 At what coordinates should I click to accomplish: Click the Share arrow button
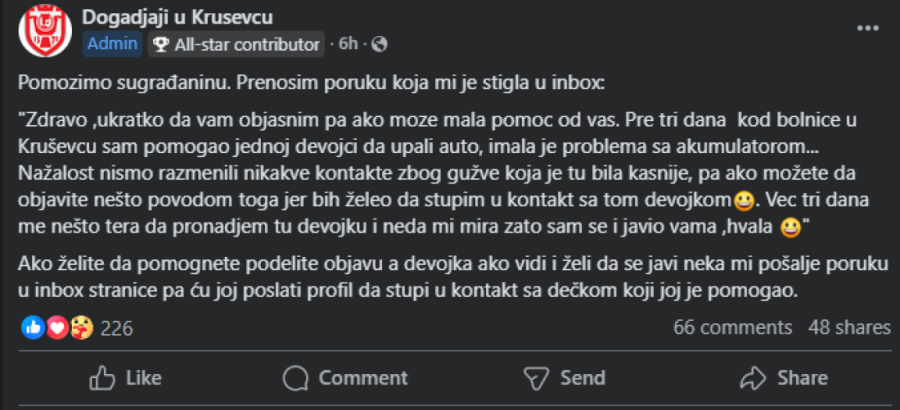pos(783,377)
